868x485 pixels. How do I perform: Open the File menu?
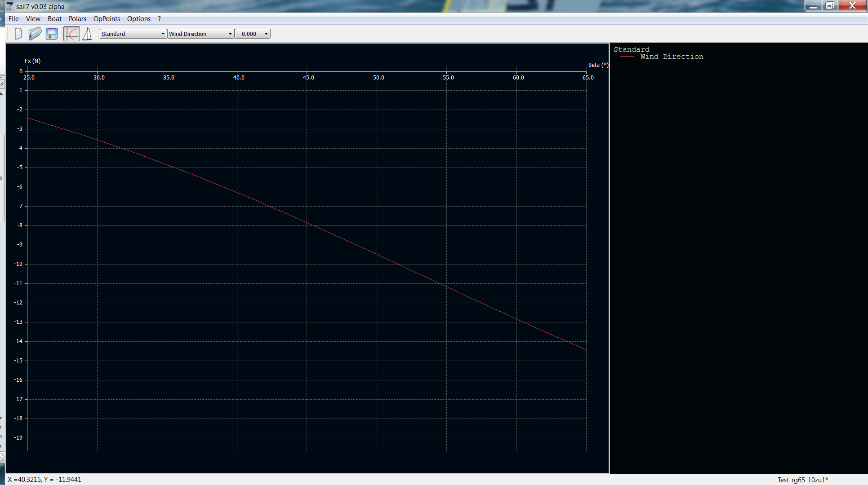click(x=13, y=19)
